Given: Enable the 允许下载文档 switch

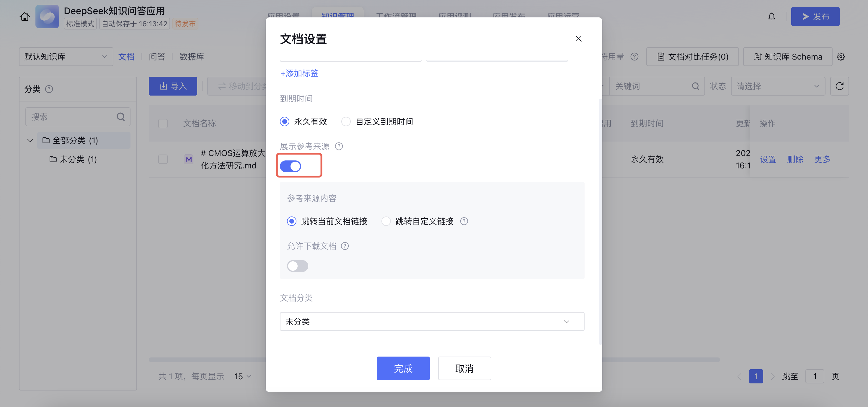Looking at the screenshot, I should pyautogui.click(x=297, y=266).
